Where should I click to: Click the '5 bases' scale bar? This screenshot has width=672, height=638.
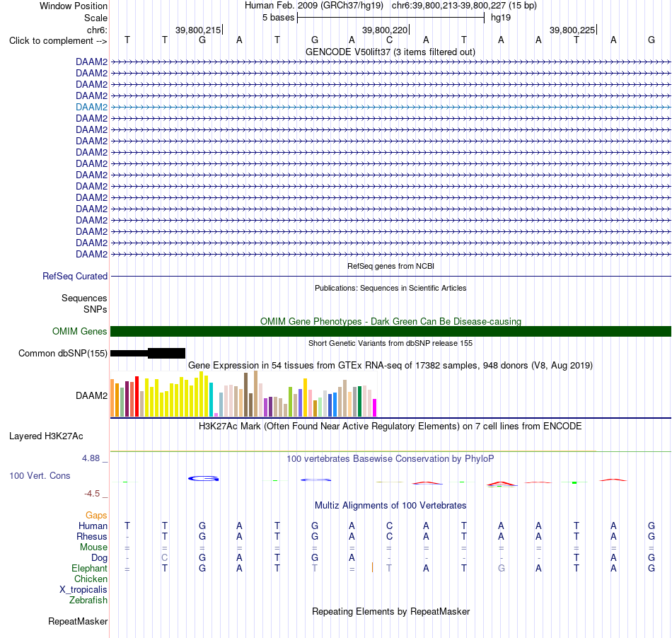(x=390, y=18)
